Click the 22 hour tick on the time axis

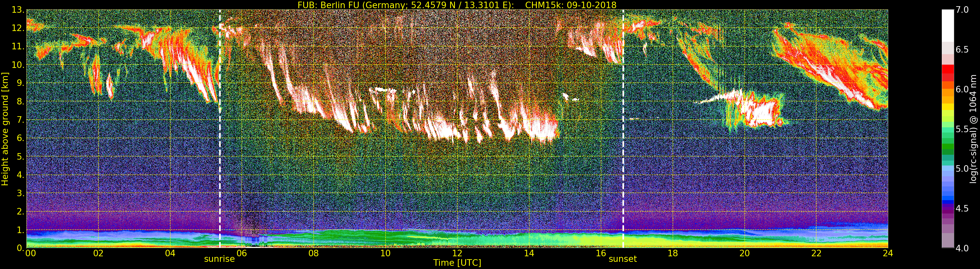point(816,253)
